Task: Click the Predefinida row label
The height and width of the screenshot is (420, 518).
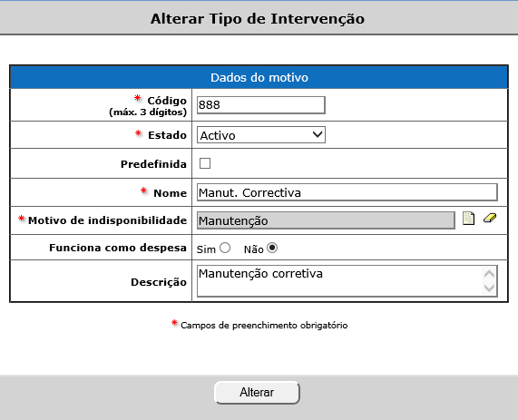Action: click(x=153, y=164)
